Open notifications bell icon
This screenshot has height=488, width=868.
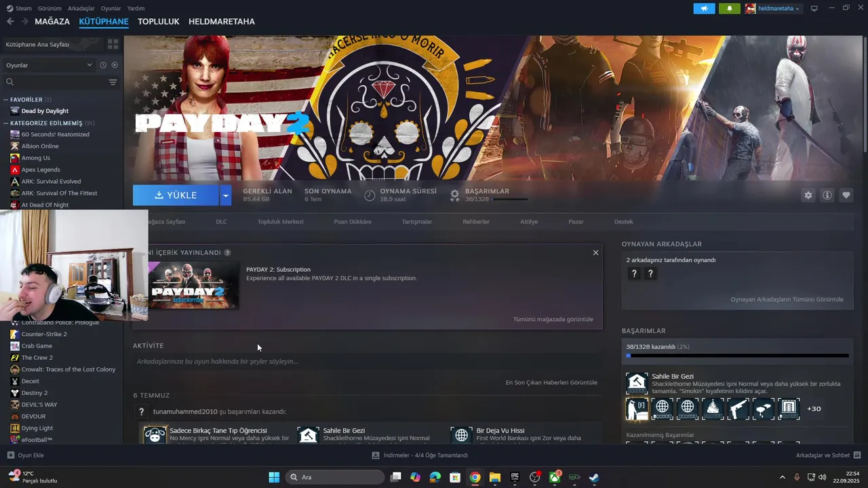pyautogui.click(x=730, y=8)
